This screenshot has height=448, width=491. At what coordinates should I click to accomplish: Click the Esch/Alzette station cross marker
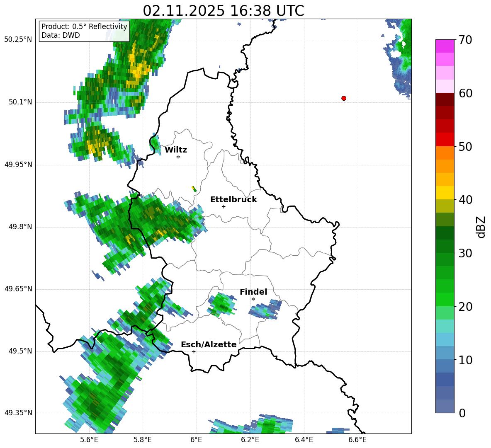[194, 351]
